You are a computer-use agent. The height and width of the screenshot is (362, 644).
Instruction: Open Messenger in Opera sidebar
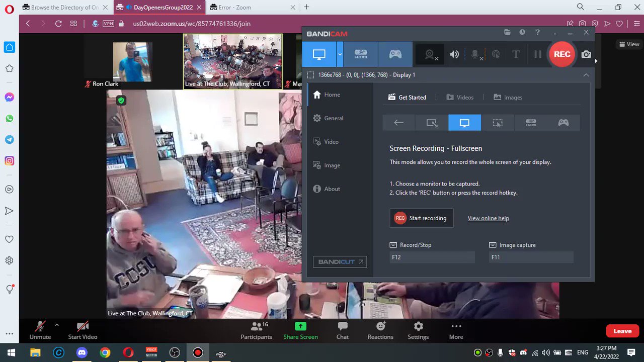(9, 98)
